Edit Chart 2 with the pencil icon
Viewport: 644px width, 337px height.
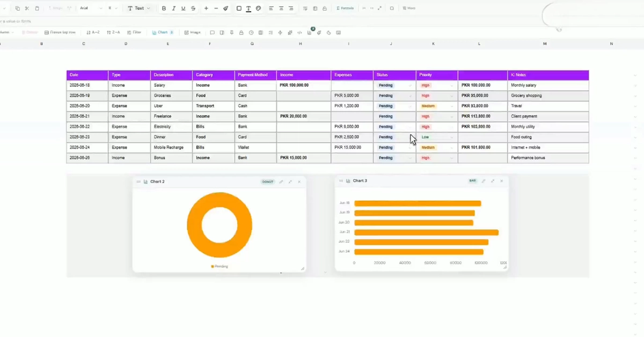(x=281, y=182)
